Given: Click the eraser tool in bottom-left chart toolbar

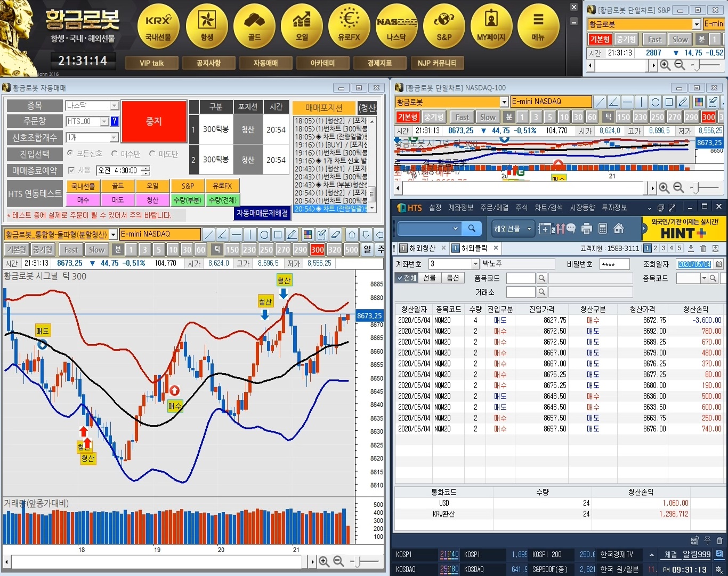Looking at the screenshot, I should coord(335,234).
